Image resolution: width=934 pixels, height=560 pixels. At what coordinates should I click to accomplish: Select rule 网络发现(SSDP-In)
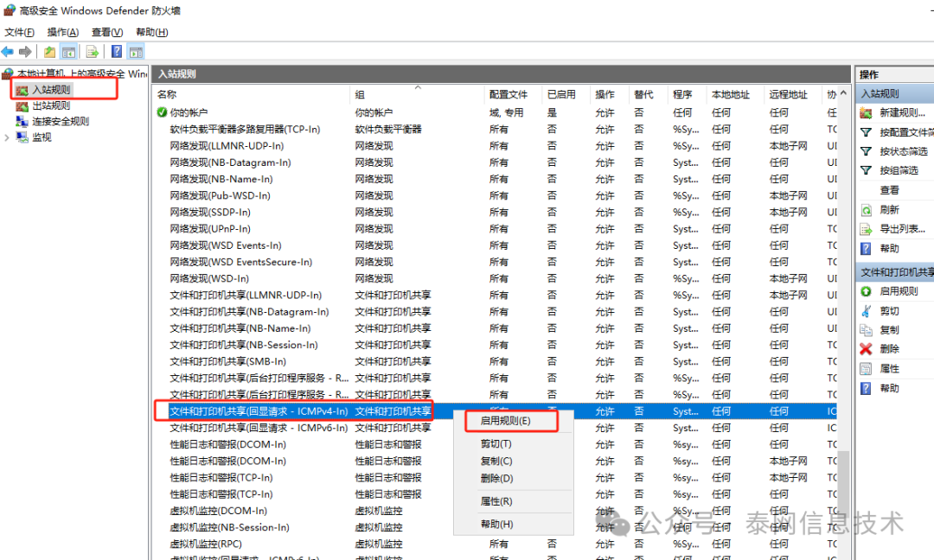click(209, 213)
